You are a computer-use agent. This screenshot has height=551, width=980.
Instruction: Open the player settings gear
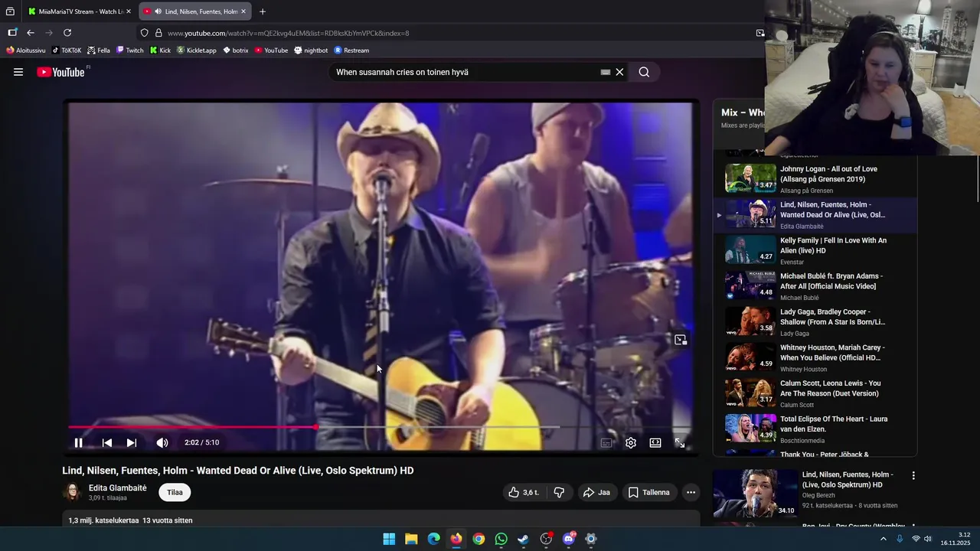(631, 442)
